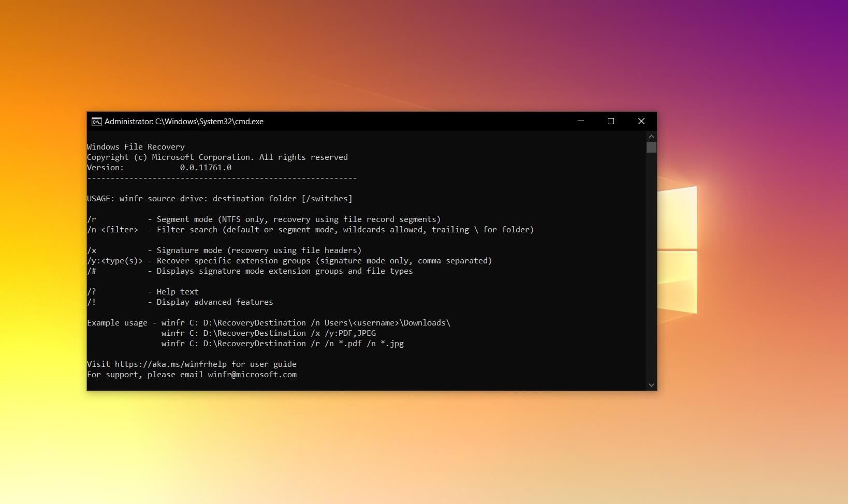Click the scrollbar up arrow
This screenshot has height=504, width=848.
[x=651, y=137]
